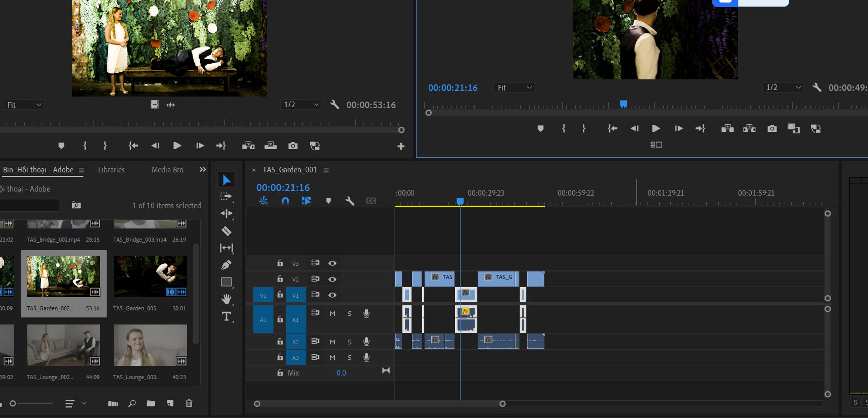
Task: Play in Program monitor
Action: [x=656, y=128]
